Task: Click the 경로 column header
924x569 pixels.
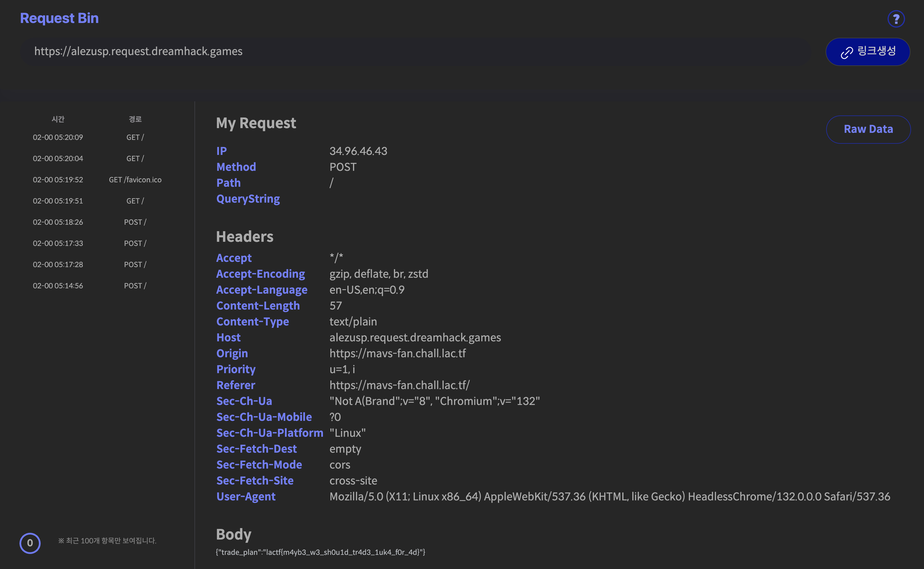Action: tap(135, 119)
